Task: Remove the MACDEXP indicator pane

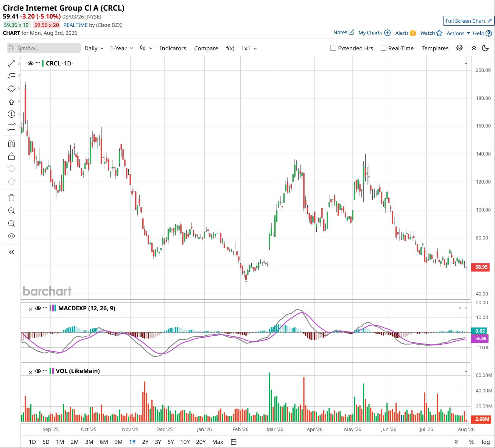Action: pyautogui.click(x=31, y=309)
